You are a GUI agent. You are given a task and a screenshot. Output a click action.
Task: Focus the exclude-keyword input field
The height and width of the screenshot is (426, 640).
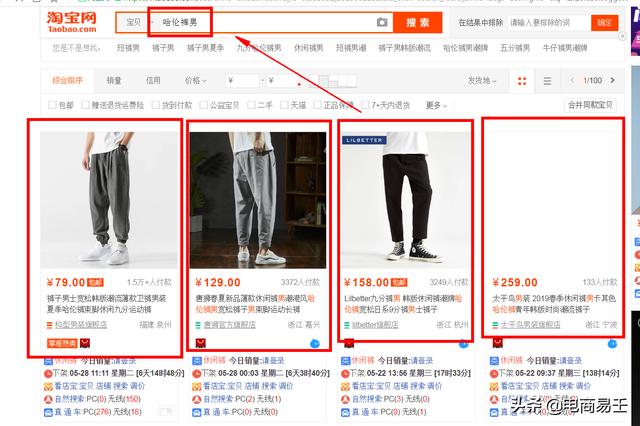click(x=549, y=22)
